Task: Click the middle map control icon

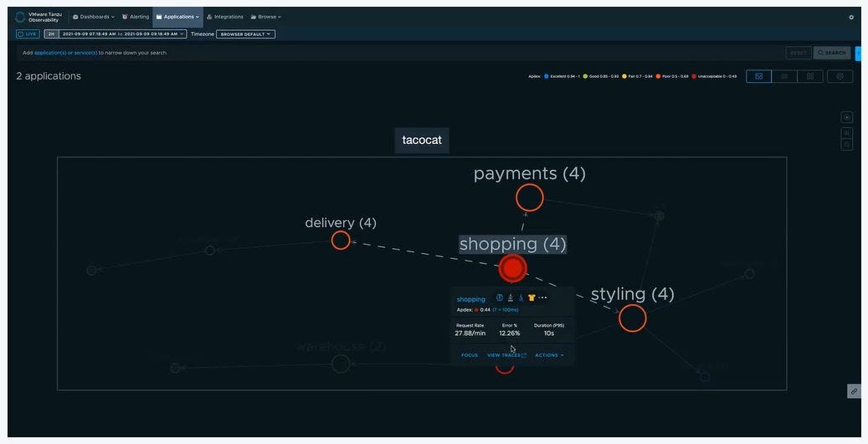Action: [x=846, y=132]
